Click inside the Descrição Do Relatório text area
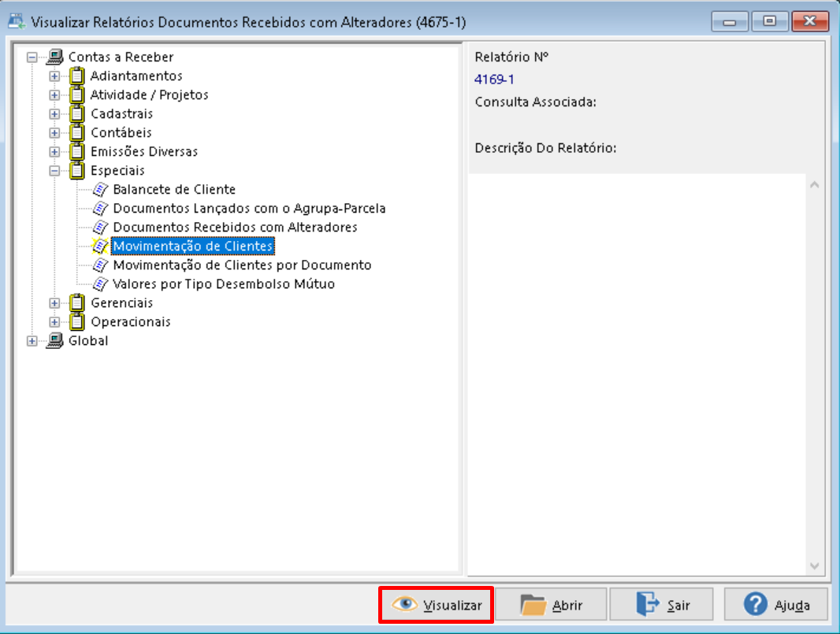Image resolution: width=840 pixels, height=634 pixels. [637, 374]
